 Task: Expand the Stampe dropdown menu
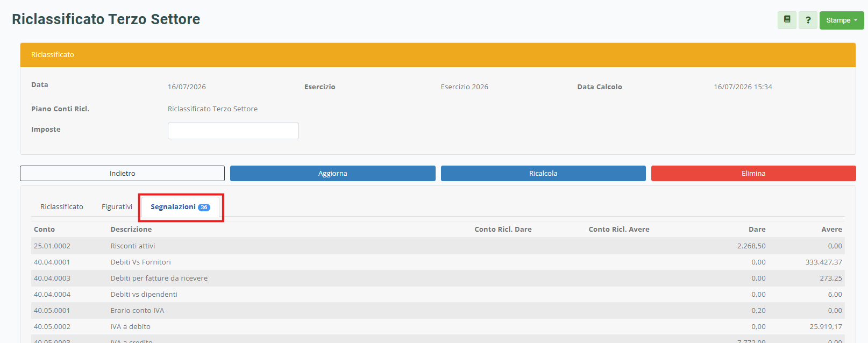842,20
